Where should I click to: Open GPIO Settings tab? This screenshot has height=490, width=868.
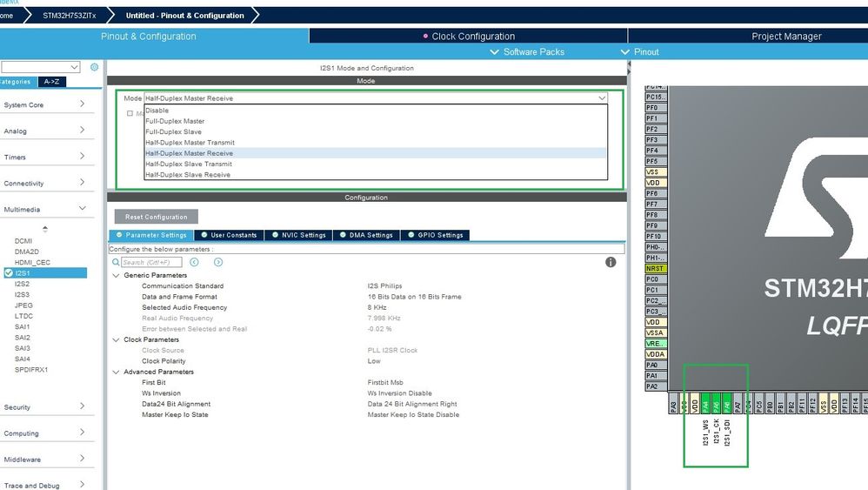[x=436, y=235]
